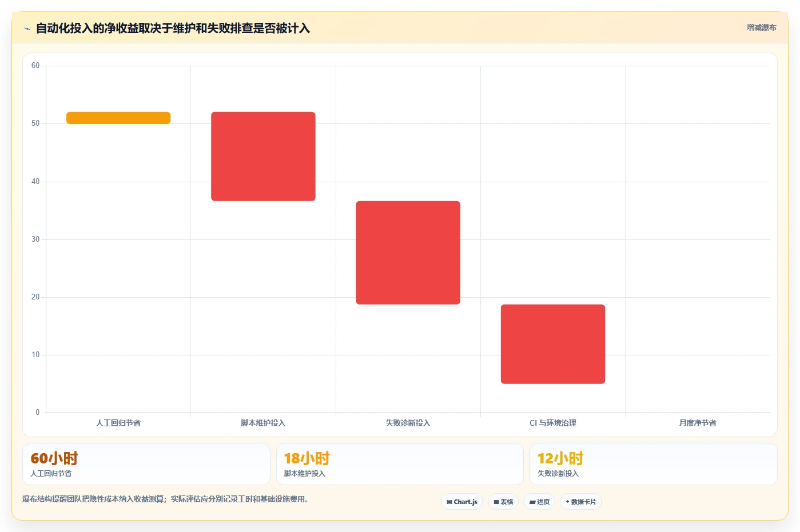Open the 12小时 失败诊断投入 card
The image size is (800, 532).
654,464
